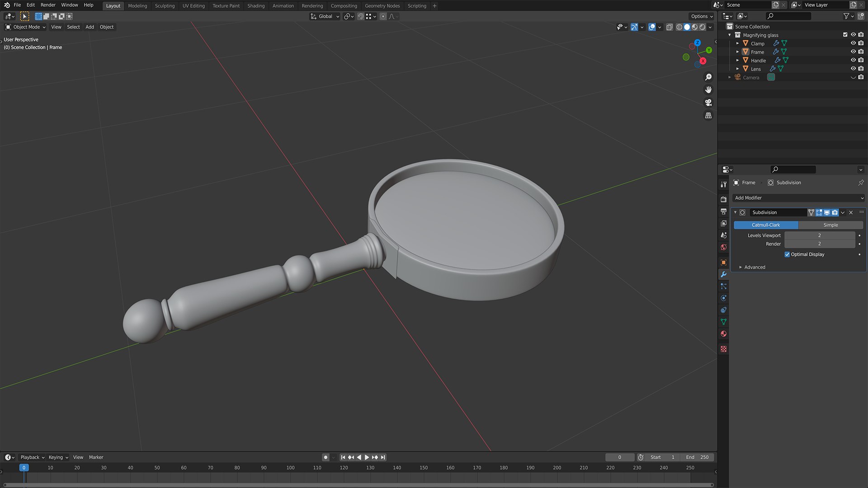Open the outliner filter dropdown
This screenshot has width=868, height=488.
[849, 16]
